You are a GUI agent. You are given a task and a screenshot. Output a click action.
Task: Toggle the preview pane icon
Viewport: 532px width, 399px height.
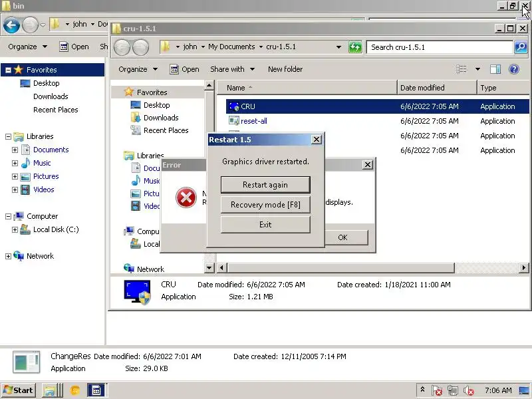495,69
